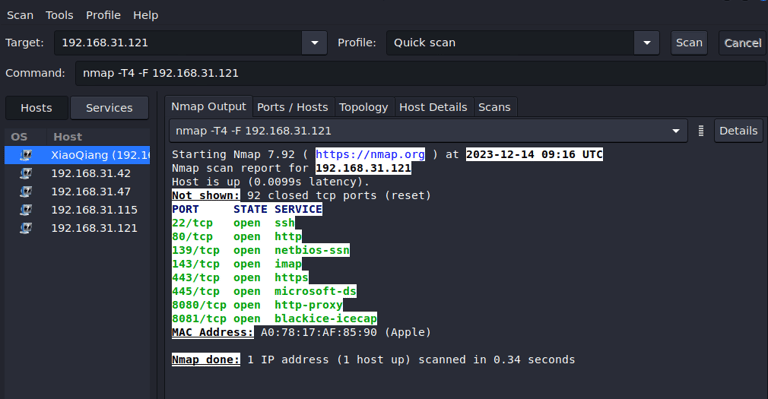Image resolution: width=768 pixels, height=399 pixels.
Task: Open the Ports / Hosts tab
Action: (292, 107)
